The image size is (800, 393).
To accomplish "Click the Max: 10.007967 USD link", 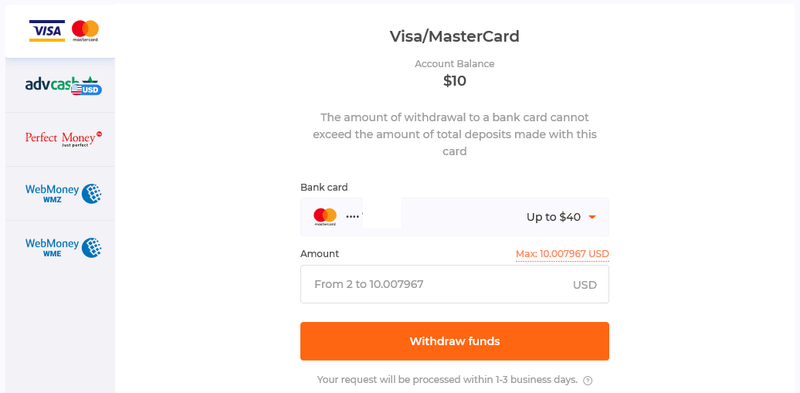I will [x=562, y=254].
